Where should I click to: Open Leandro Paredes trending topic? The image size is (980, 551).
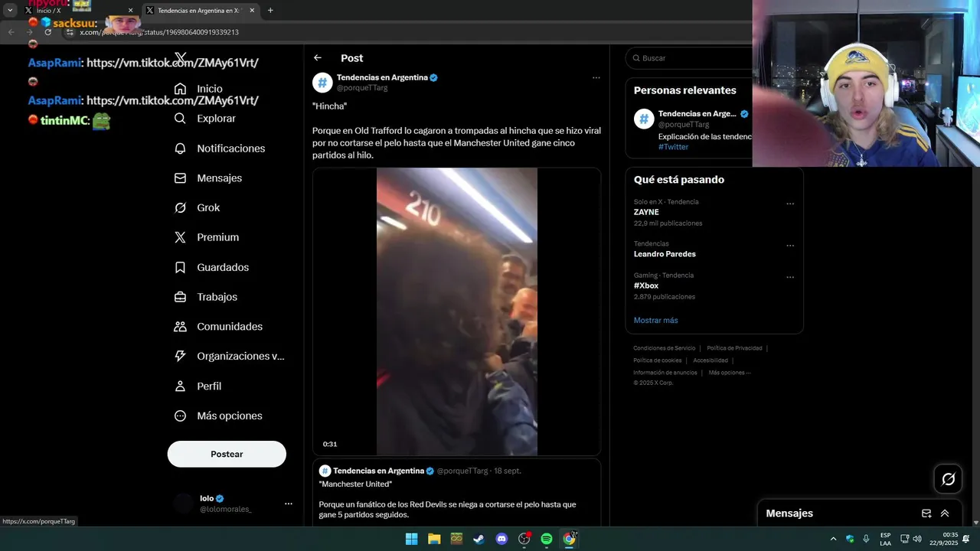(x=665, y=254)
